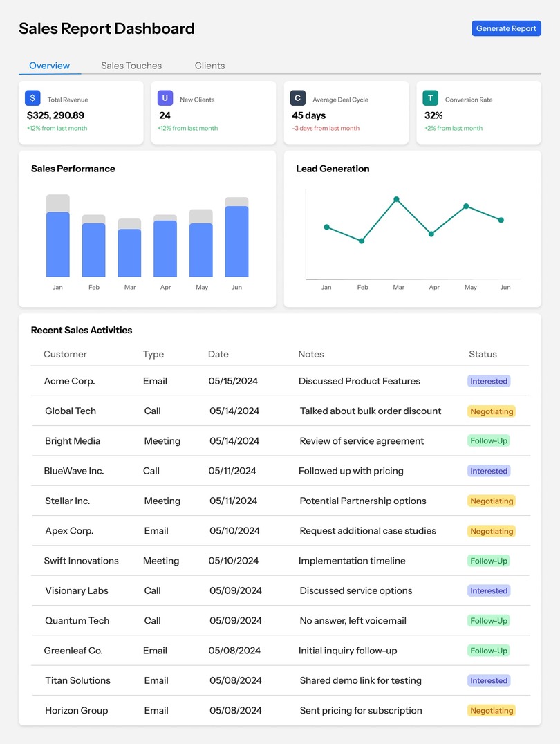Select the Jan bar in Sales Performance
Screen dimensions: 560x744
58,236
